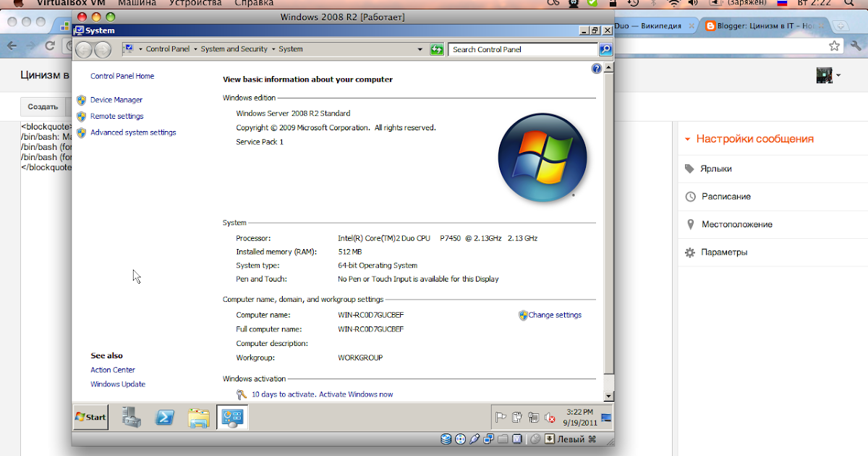This screenshot has height=456, width=868.
Task: Expand dropdown arrow before System breadcrumb
Action: coord(273,49)
